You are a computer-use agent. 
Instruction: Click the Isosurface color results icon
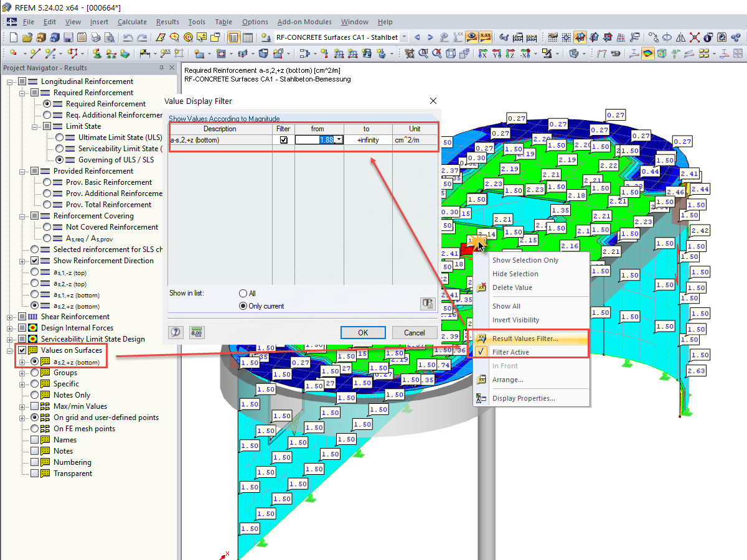[648, 54]
